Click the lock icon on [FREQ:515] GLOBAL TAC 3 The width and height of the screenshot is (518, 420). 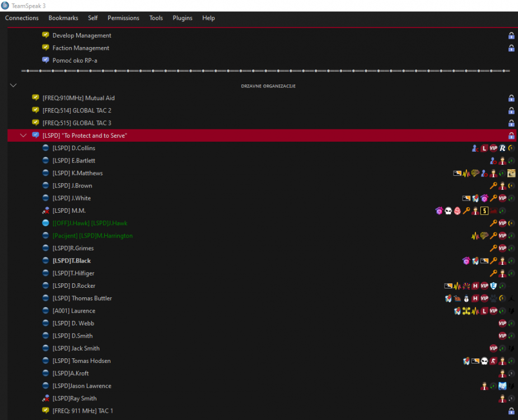511,123
